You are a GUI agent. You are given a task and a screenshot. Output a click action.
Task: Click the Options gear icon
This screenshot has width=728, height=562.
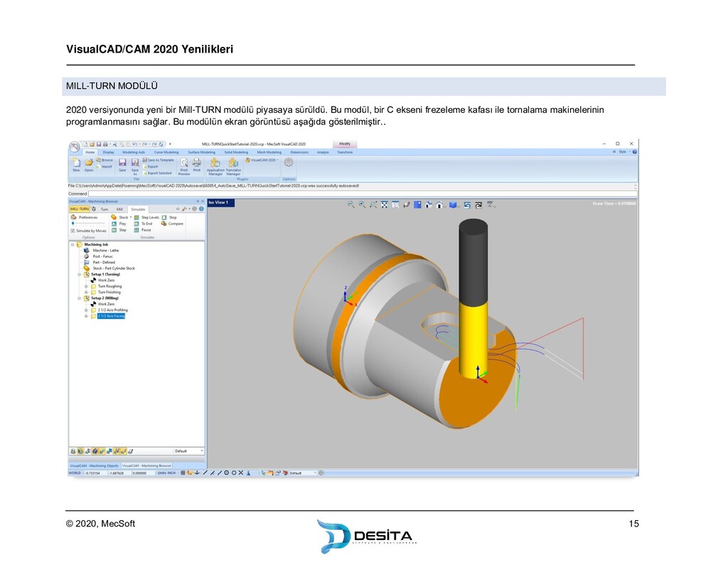pyautogui.click(x=289, y=163)
